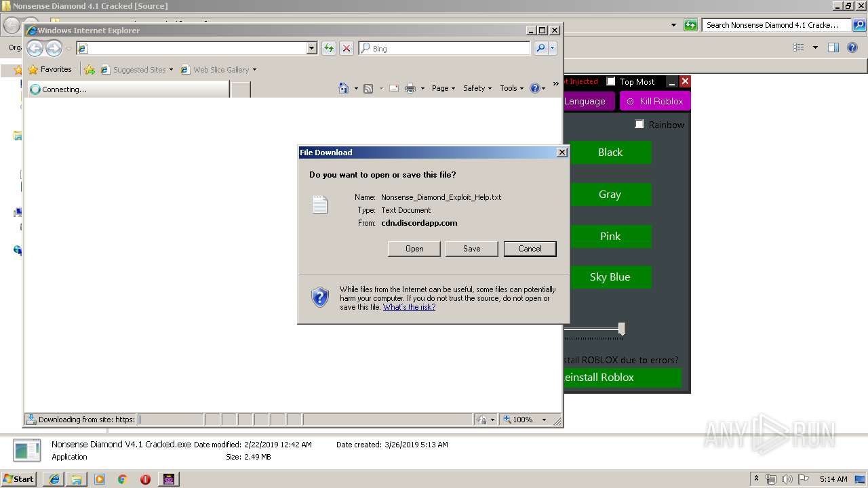Open the Home button dropdown arrow
Viewport: 868px width, 488px height.
point(355,88)
